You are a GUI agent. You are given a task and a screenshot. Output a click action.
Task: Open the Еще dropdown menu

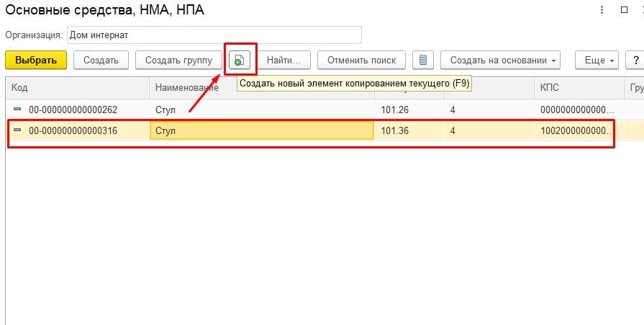598,61
